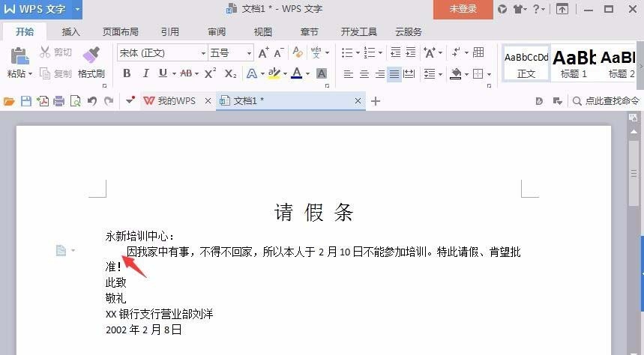This screenshot has height=355, width=644.
Task: Click the Paste (粘贴) clipboard icon
Action: coord(19,55)
